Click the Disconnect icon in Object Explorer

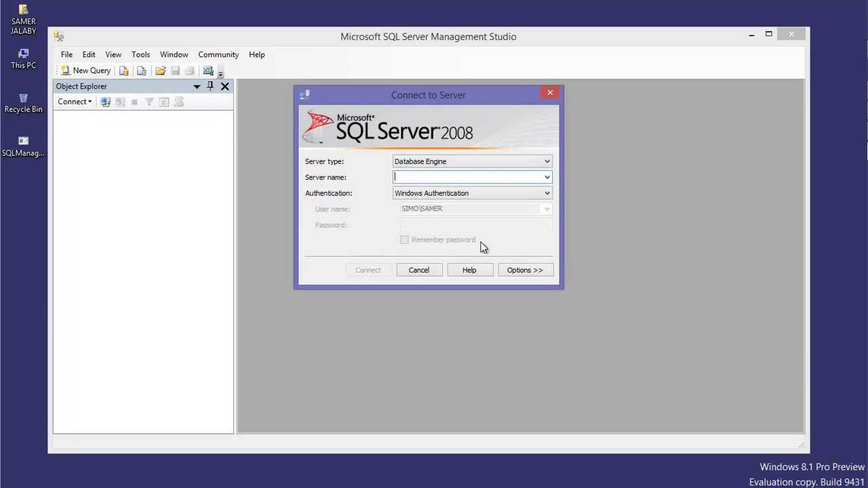[120, 102]
